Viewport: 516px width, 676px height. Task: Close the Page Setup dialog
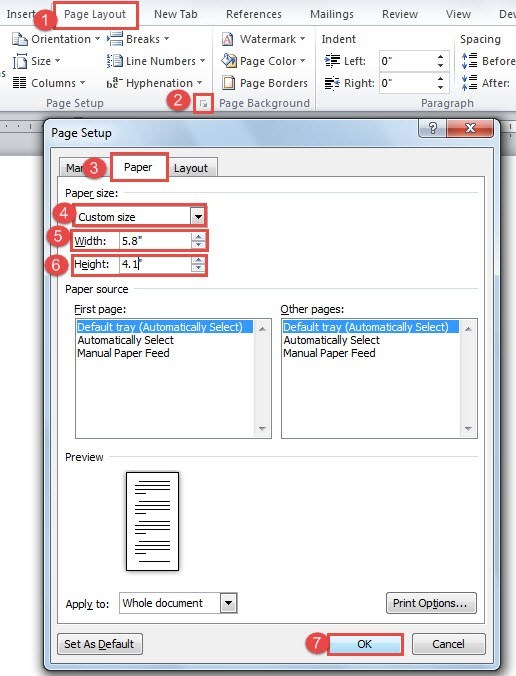click(470, 128)
